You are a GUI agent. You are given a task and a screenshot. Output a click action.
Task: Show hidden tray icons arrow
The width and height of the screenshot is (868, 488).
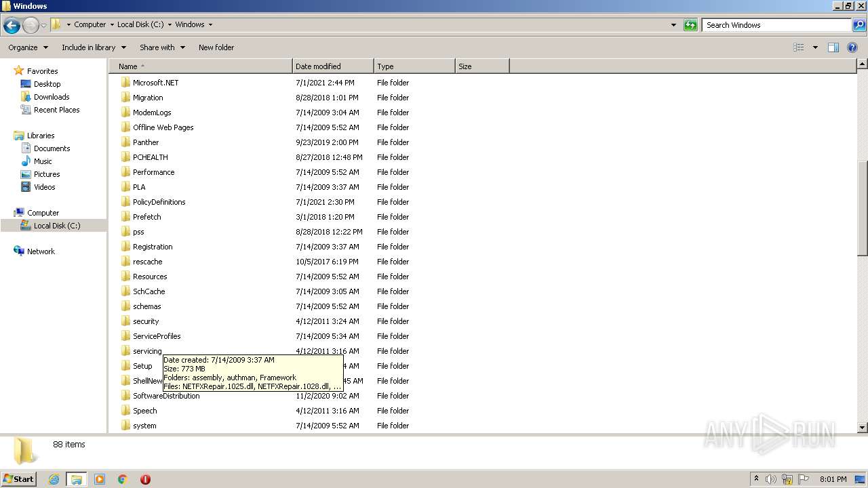[x=756, y=479]
